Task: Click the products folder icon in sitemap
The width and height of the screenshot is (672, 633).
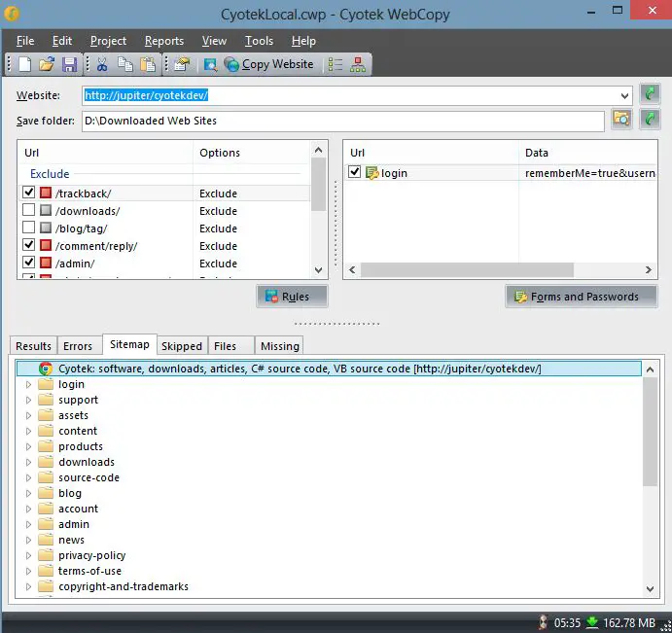Action: pos(46,446)
